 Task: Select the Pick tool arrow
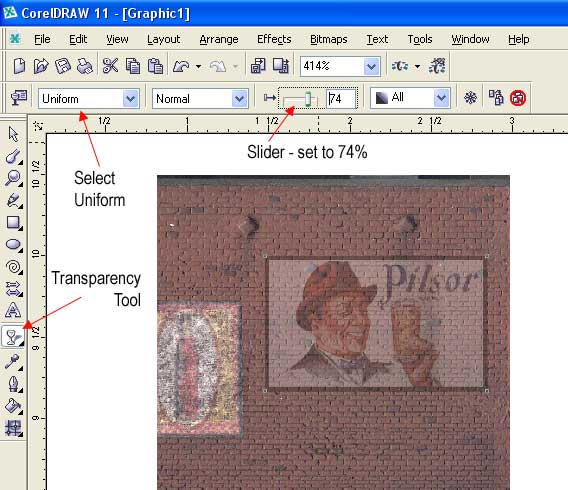click(x=13, y=134)
